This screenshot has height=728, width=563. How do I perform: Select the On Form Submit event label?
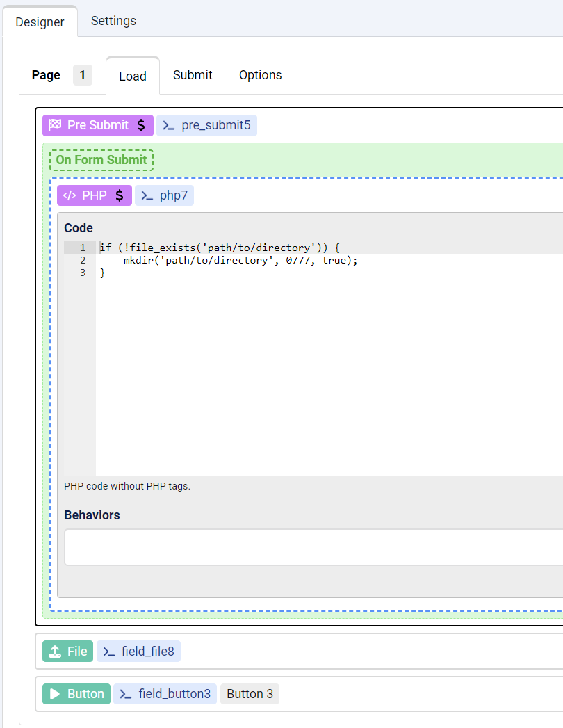101,160
